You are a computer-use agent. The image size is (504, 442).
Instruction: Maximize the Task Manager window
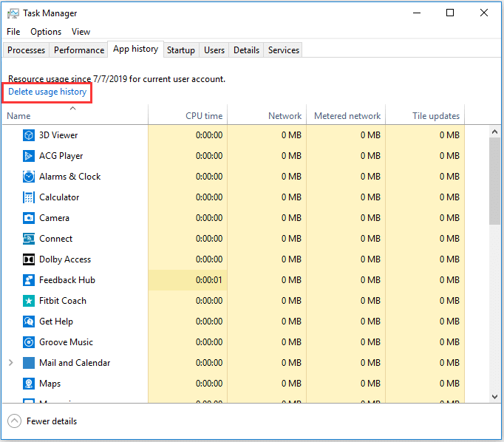pyautogui.click(x=450, y=13)
